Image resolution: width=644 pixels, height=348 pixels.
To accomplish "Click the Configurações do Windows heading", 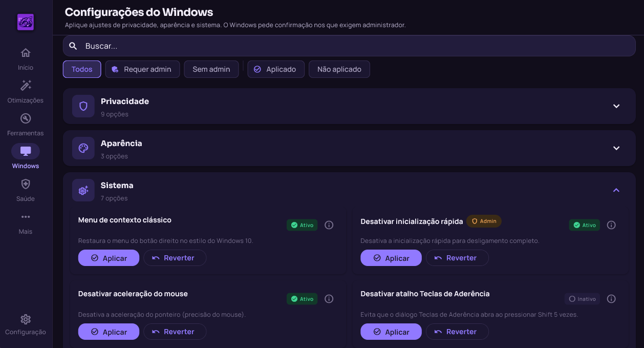I will [x=139, y=12].
